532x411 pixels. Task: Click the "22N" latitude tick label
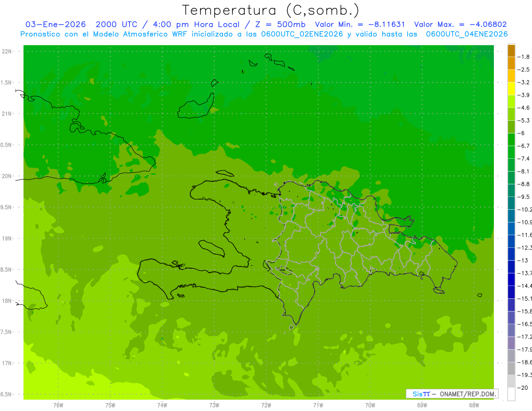click(8, 51)
